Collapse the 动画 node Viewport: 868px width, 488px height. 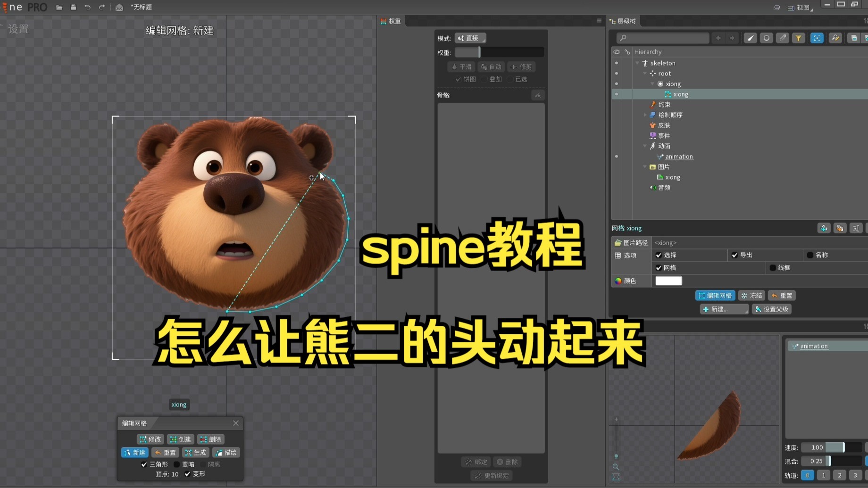(645, 146)
